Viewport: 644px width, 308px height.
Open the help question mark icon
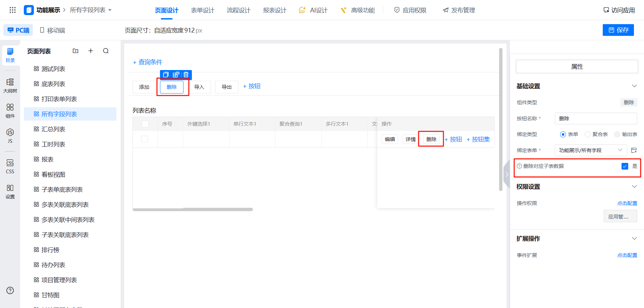click(10, 291)
